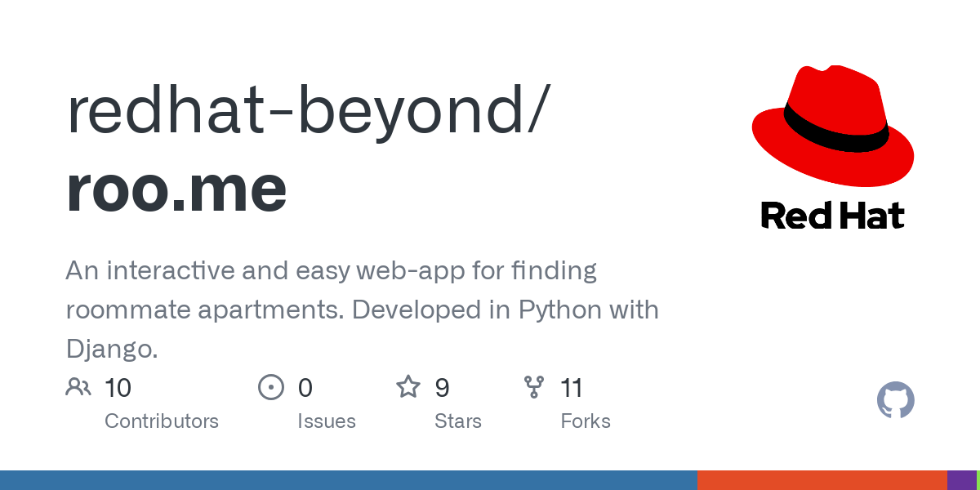
Task: Click the repository description text
Action: [362, 310]
